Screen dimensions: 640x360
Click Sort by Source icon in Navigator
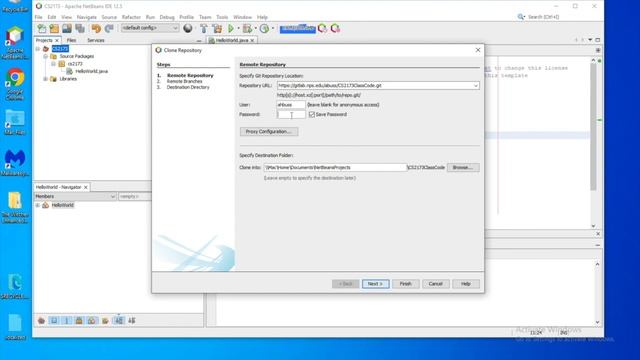click(132, 320)
